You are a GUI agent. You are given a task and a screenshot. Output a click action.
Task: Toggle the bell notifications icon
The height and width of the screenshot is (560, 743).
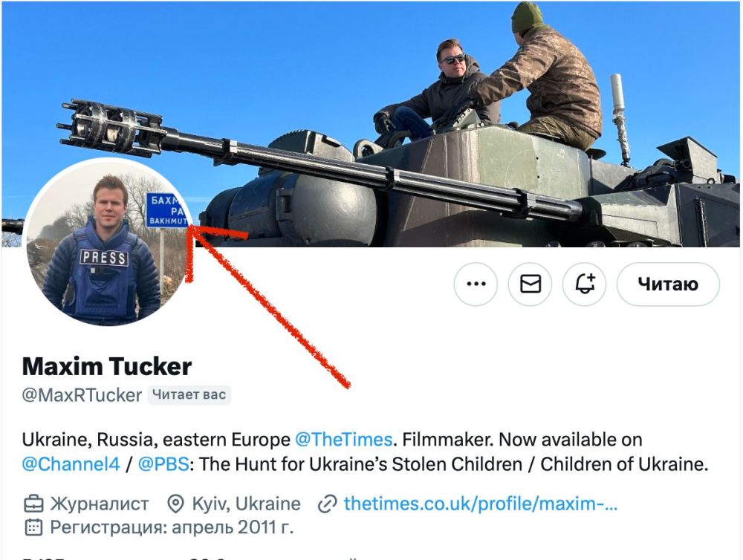coord(585,284)
